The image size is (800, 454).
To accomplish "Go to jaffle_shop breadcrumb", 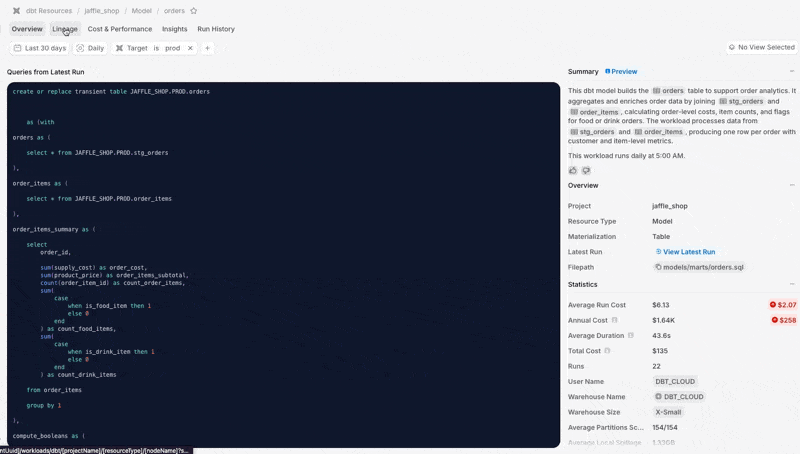I will point(102,11).
